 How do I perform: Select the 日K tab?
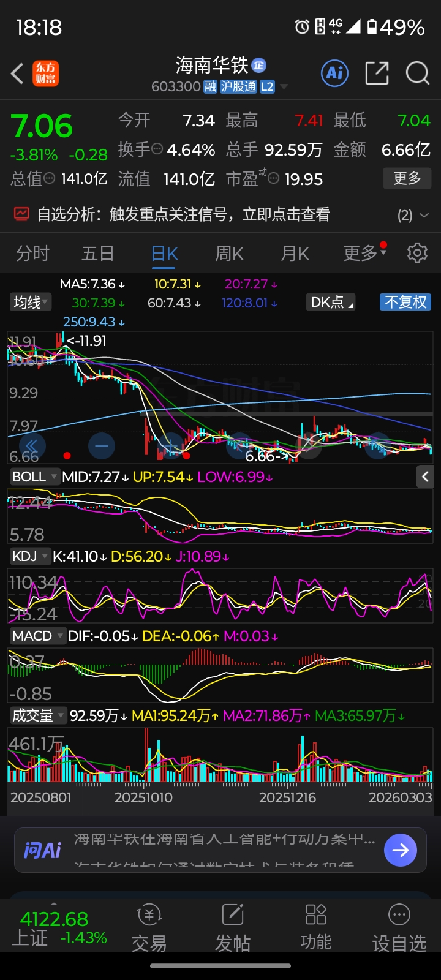click(x=164, y=254)
